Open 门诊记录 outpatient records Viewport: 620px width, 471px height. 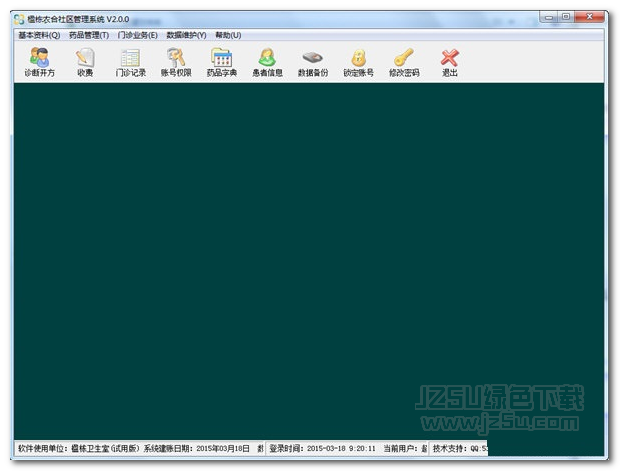coord(130,62)
